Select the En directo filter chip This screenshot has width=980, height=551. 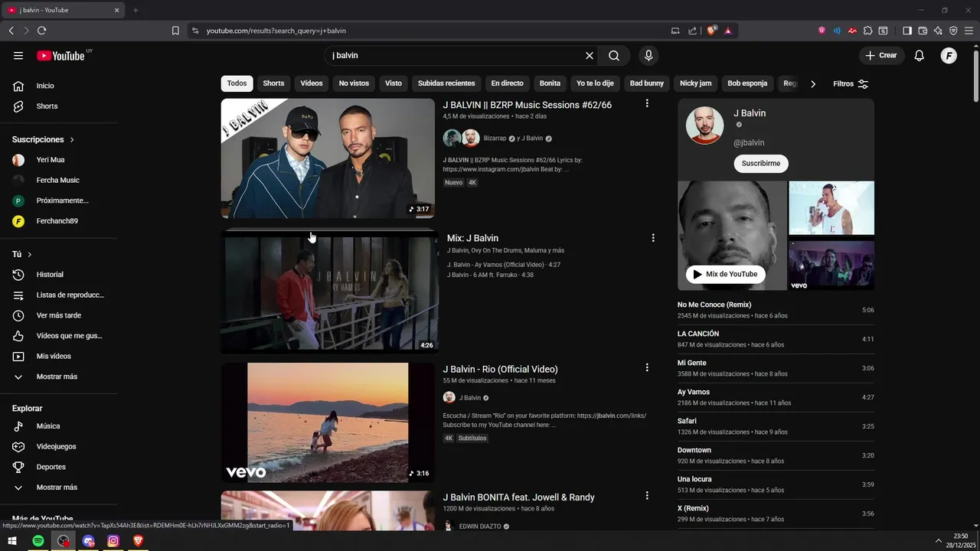click(x=507, y=83)
